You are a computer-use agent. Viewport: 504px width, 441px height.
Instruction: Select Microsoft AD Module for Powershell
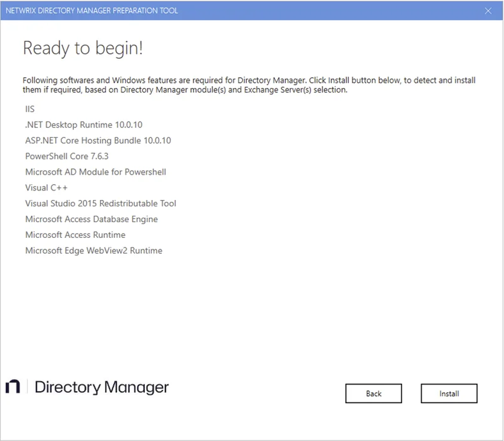tap(95, 172)
